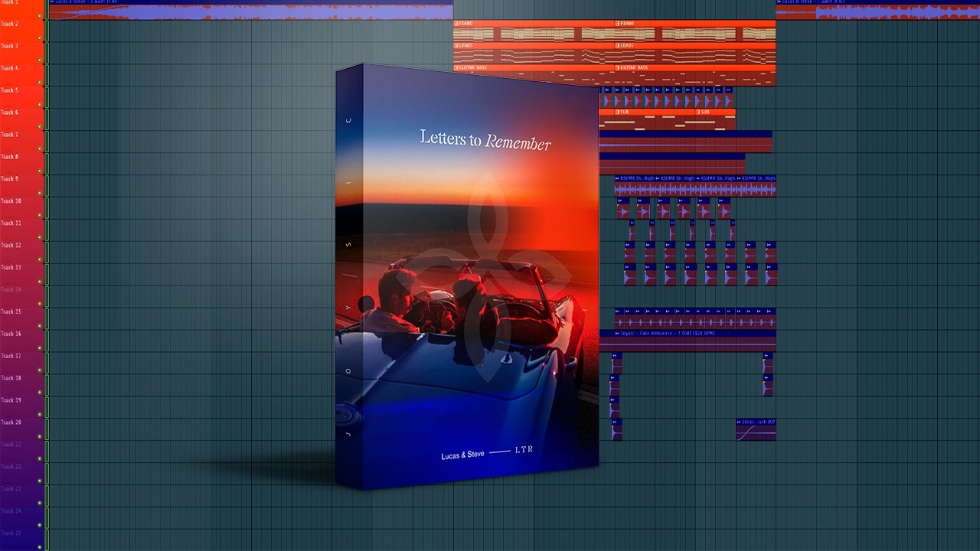Mute Track 3 using its green LED

point(40,60)
